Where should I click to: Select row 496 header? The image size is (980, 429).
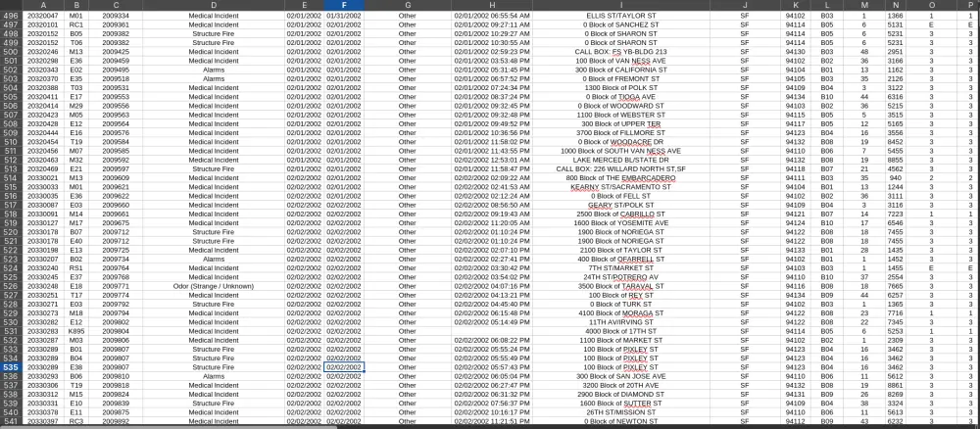pos(11,15)
